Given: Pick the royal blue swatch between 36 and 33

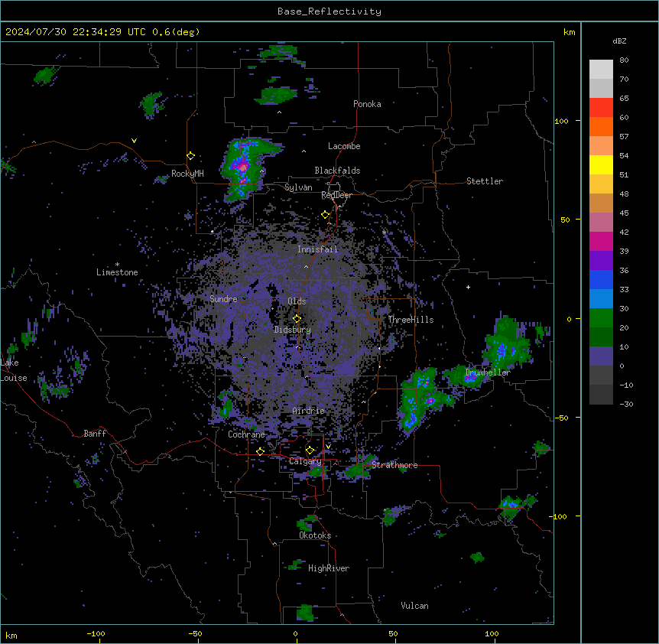Looking at the screenshot, I should [x=601, y=279].
